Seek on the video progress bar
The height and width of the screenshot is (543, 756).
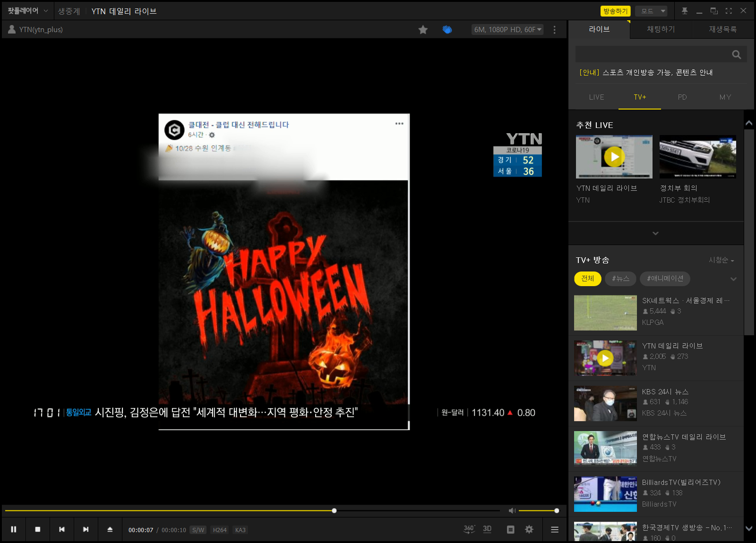coord(252,510)
